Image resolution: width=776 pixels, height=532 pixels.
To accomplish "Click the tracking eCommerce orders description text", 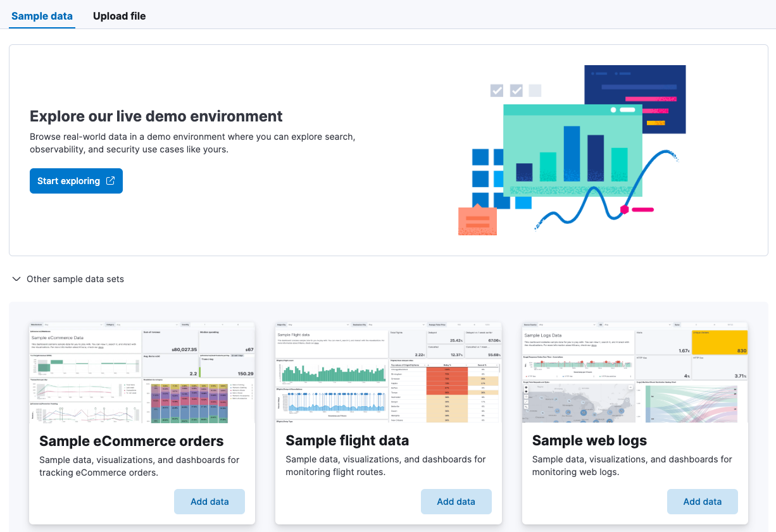I will [140, 466].
